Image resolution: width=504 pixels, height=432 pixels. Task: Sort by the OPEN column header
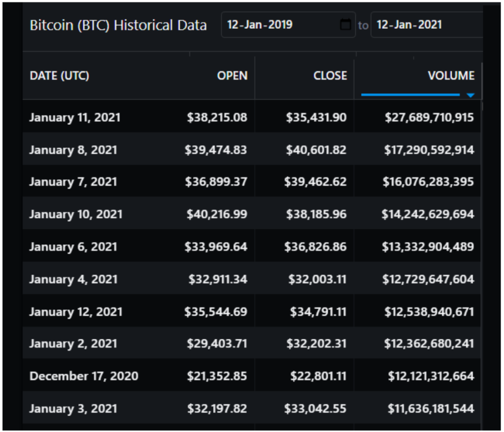click(232, 75)
